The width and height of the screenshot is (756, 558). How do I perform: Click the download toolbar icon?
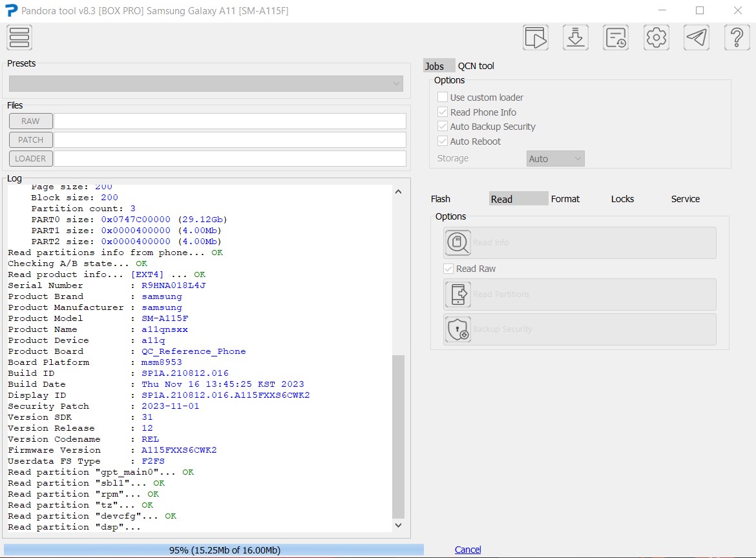(x=575, y=37)
